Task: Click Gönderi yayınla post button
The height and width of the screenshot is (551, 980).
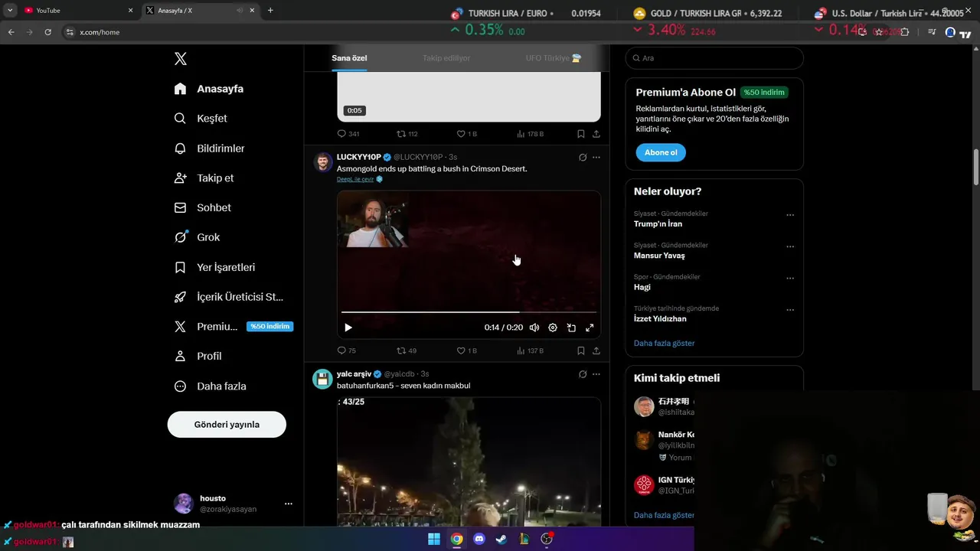Action: pyautogui.click(x=227, y=424)
